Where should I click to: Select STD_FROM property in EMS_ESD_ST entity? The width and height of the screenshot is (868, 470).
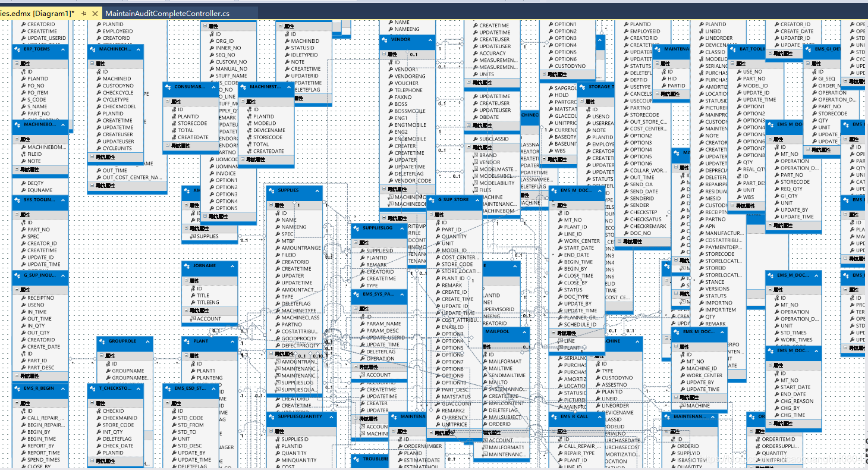[190, 425]
